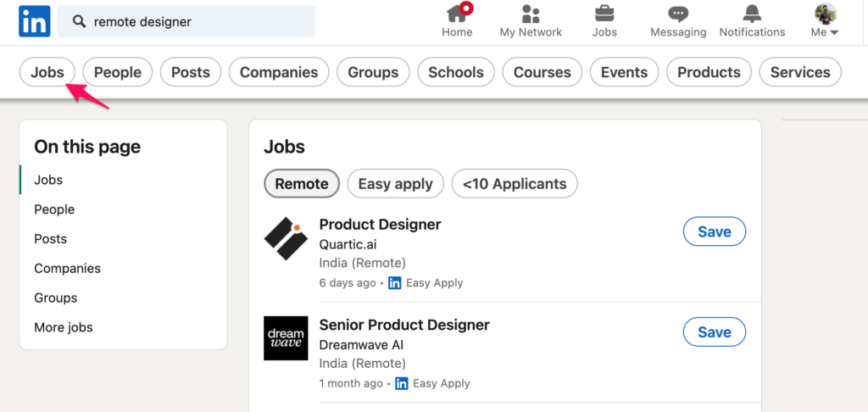Select the Events filter pill

625,72
